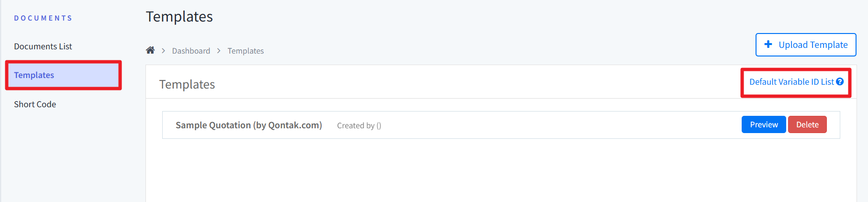Click the chevron between Dashboard and Templates

(x=219, y=51)
